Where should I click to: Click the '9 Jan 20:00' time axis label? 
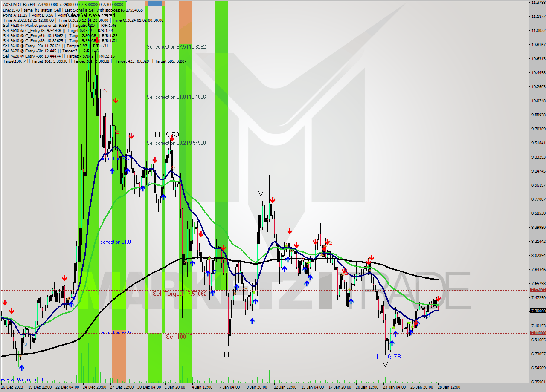click(x=257, y=387)
